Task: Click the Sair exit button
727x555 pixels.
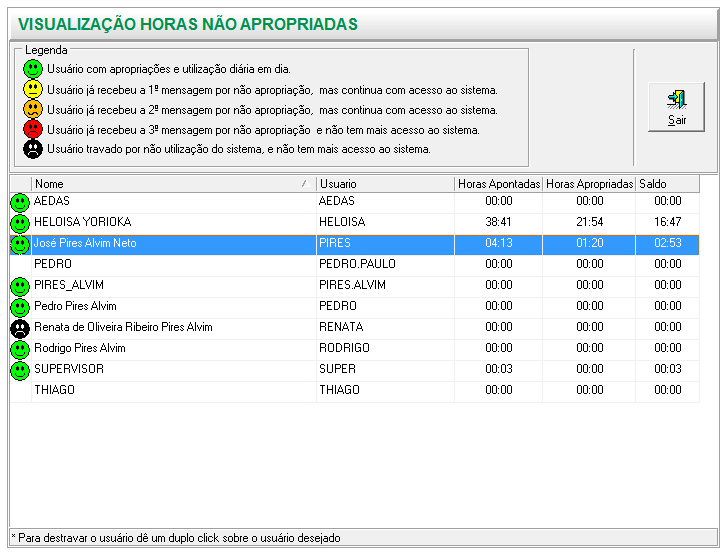Action: pyautogui.click(x=676, y=107)
